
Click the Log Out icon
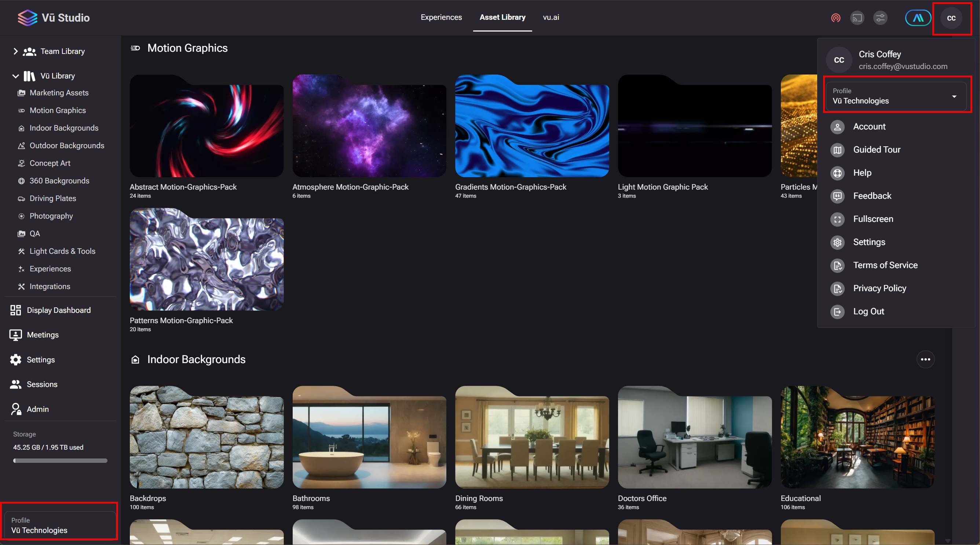[x=837, y=312]
